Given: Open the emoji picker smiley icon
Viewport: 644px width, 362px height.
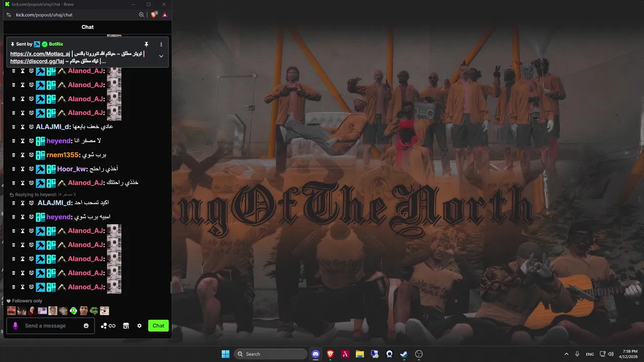Looking at the screenshot, I should [x=86, y=326].
